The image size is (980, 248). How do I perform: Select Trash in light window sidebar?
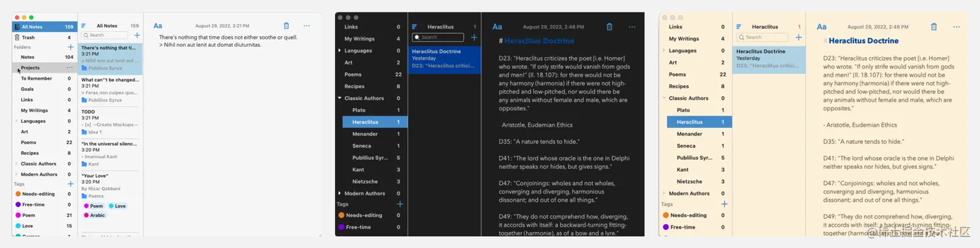pos(45,38)
